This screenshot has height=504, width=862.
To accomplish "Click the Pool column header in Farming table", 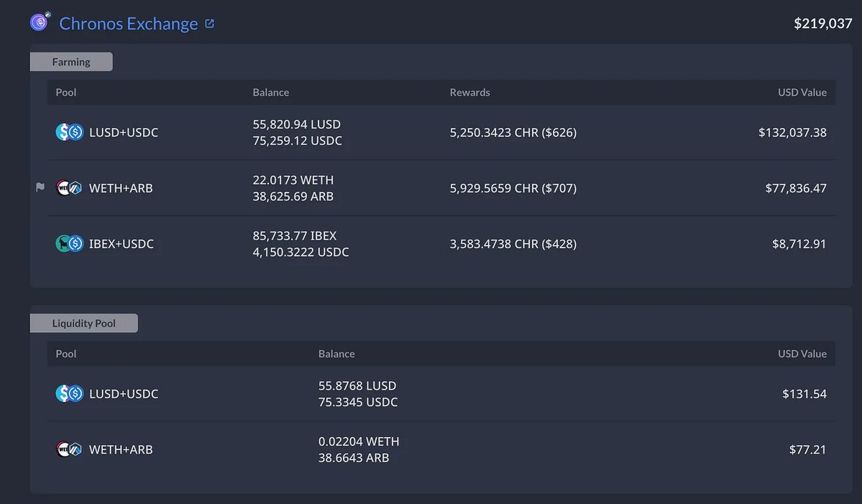I will (66, 92).
